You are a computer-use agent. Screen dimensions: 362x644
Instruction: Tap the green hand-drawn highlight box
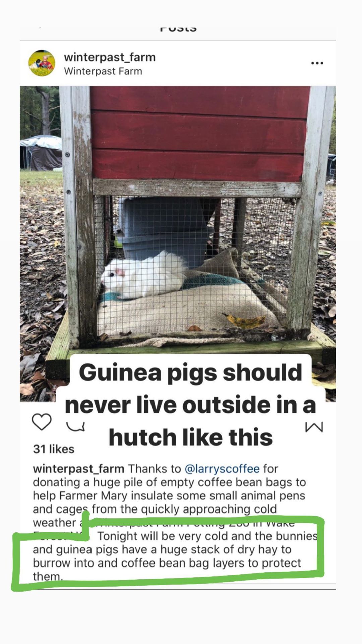[x=168, y=553]
